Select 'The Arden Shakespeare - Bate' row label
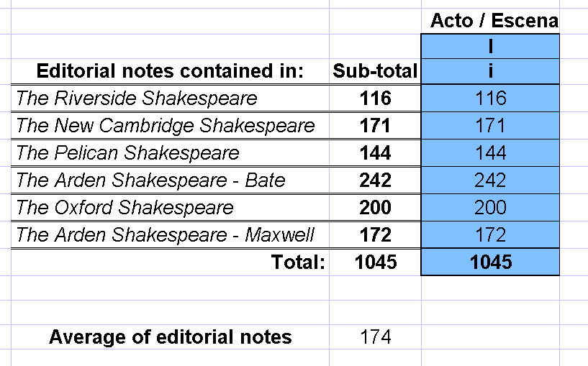 [x=171, y=180]
